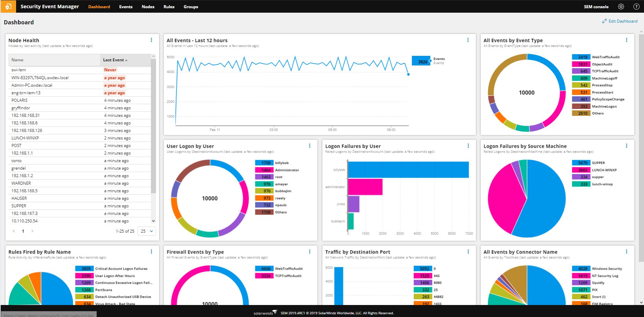The width and height of the screenshot is (644, 317).
Task: Select page 1 in Node Health pagination
Action: coord(23,231)
